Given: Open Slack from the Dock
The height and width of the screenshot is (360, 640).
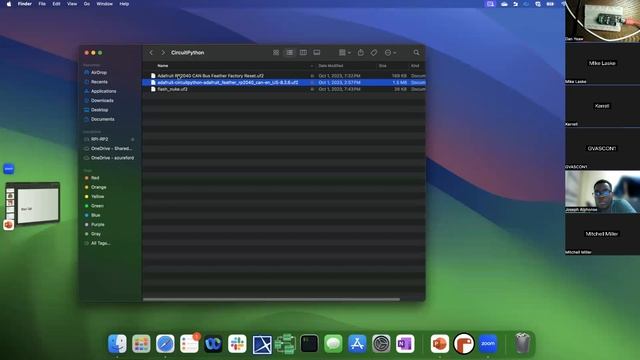Looking at the screenshot, I should (x=237, y=344).
